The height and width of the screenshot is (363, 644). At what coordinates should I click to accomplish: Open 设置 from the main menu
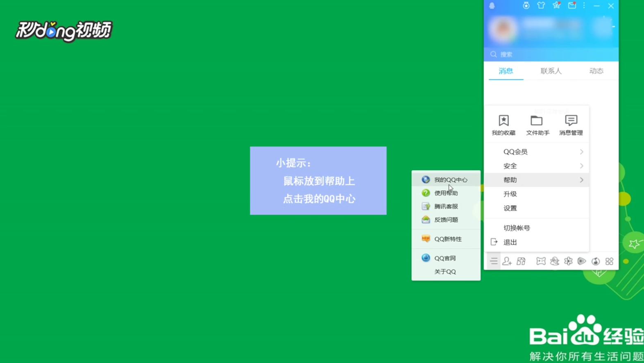point(537,208)
